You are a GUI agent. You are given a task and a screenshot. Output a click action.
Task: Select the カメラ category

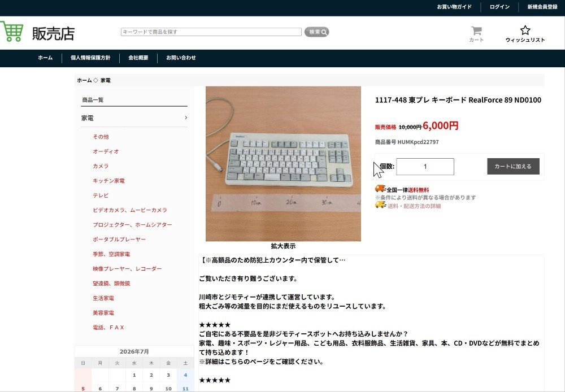coord(101,166)
